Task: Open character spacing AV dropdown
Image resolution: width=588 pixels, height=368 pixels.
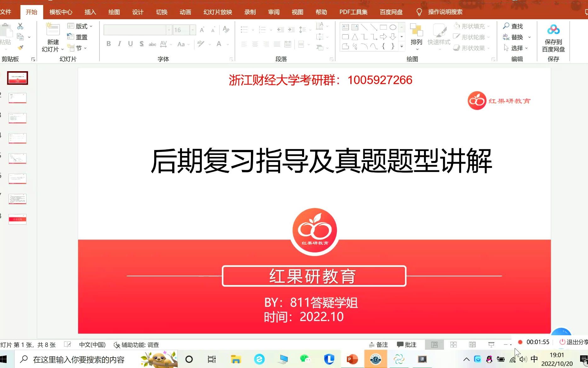Action: [x=166, y=44]
